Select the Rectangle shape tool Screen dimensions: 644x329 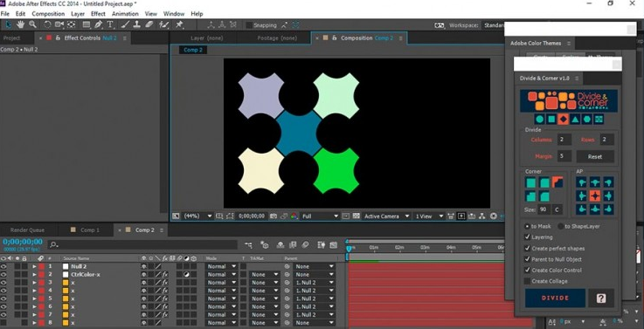coord(87,24)
